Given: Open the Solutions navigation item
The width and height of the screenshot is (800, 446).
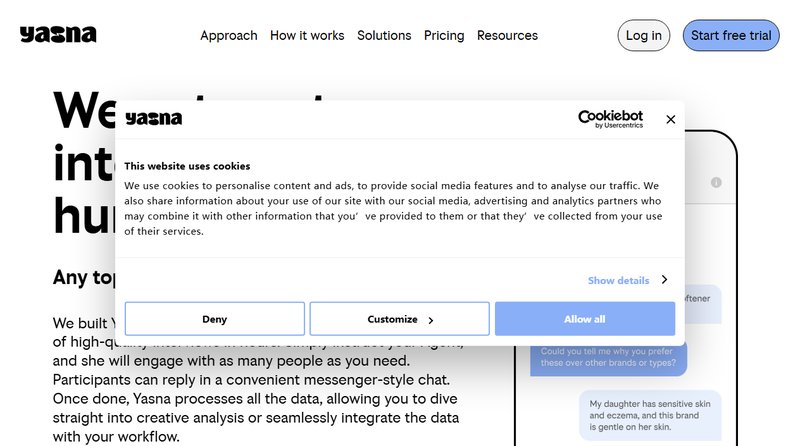Looking at the screenshot, I should coord(384,35).
